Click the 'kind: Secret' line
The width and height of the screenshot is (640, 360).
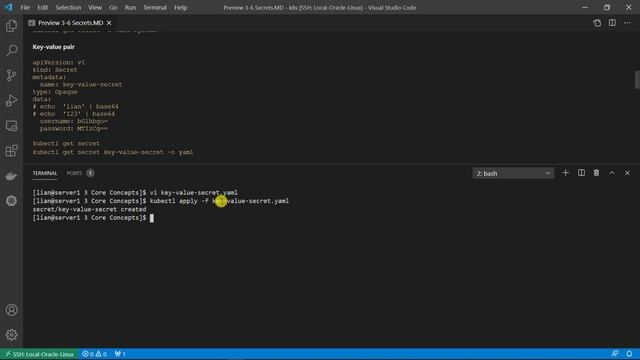coord(55,70)
